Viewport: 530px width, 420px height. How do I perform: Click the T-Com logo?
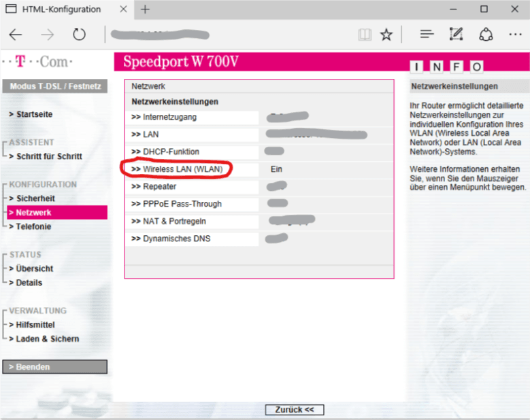point(37,62)
